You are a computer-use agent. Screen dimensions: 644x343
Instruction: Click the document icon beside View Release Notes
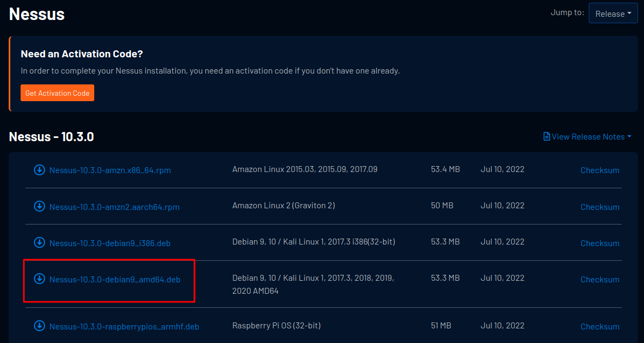click(547, 136)
